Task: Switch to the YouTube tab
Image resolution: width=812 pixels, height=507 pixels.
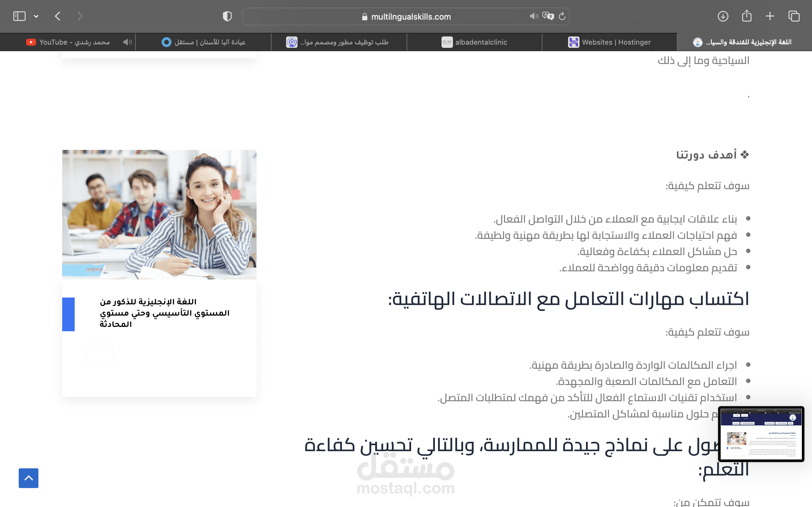Action: (x=68, y=42)
